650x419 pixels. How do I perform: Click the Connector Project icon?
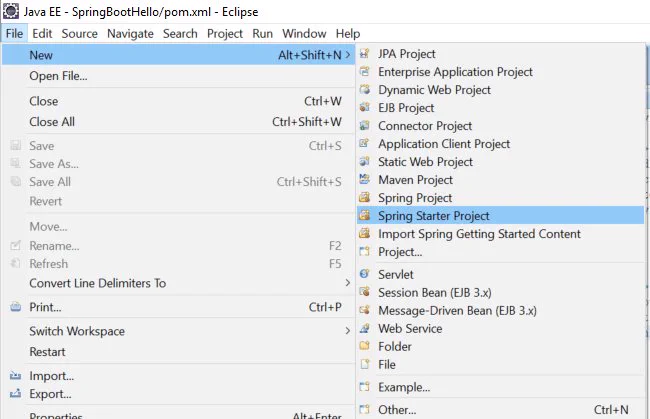pos(364,126)
